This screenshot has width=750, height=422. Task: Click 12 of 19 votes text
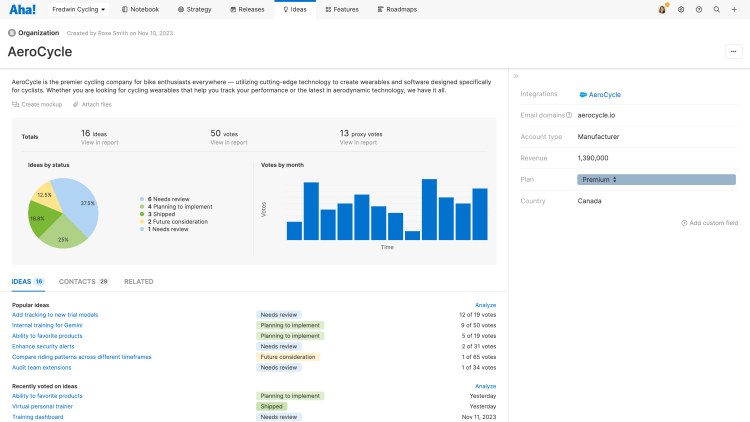(x=477, y=315)
